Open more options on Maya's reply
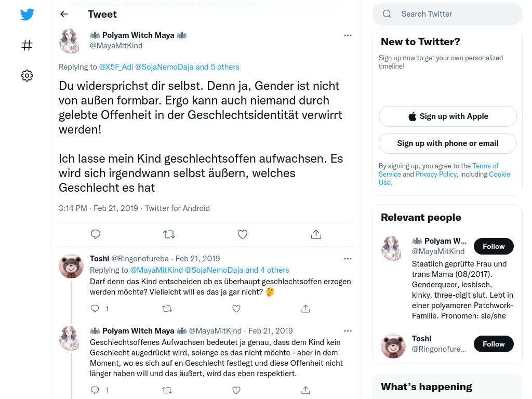The width and height of the screenshot is (532, 399). click(x=348, y=331)
